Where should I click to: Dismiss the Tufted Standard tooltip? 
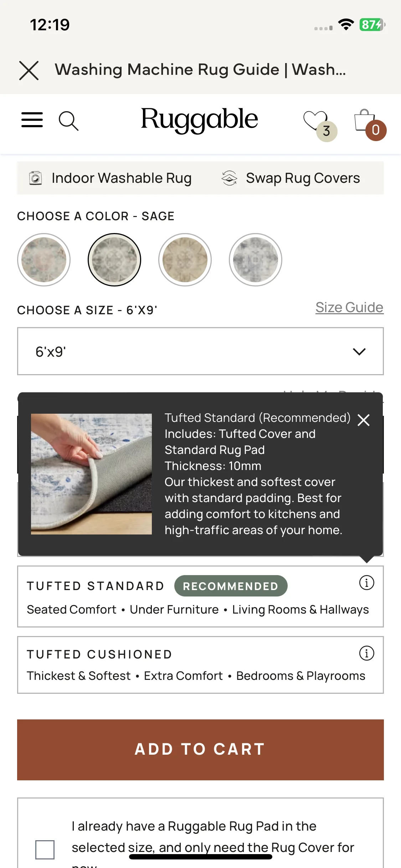coord(364,420)
